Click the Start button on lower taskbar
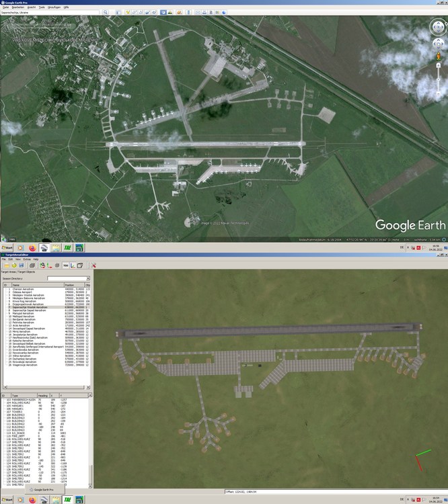The image size is (448, 504). [x=7, y=499]
